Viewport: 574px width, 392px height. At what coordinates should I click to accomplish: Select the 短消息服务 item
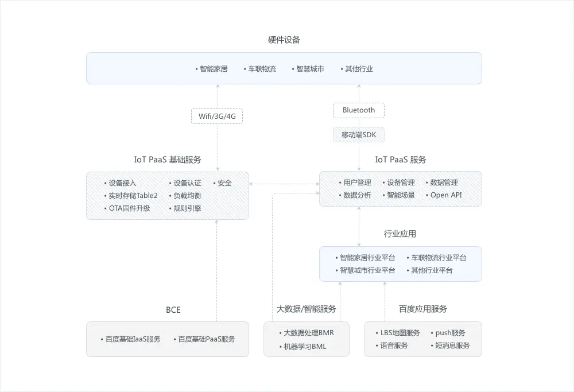pos(452,346)
